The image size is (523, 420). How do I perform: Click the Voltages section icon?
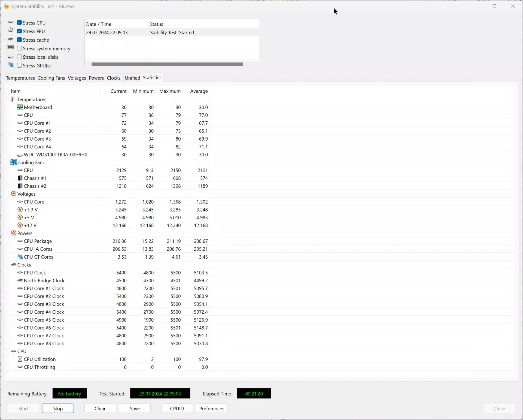(x=14, y=193)
